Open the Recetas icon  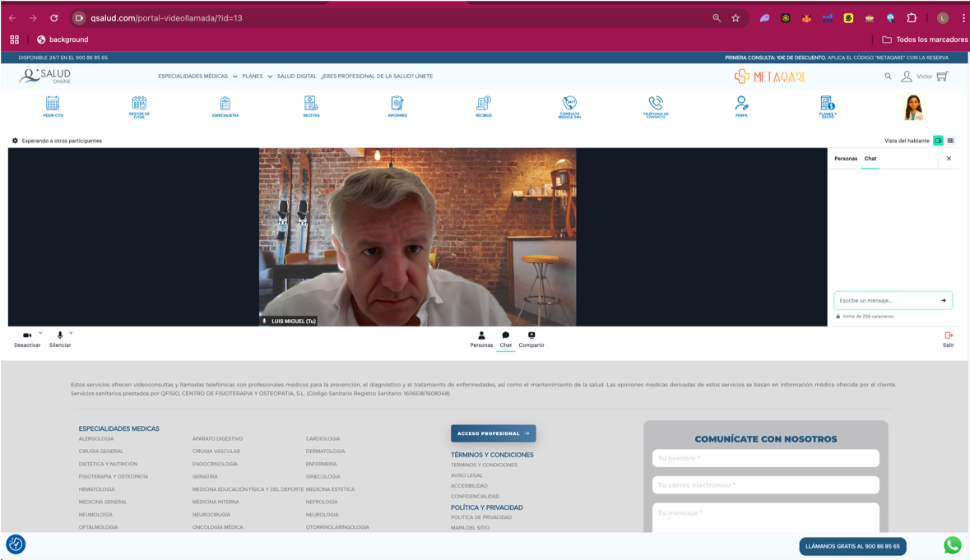pyautogui.click(x=311, y=106)
